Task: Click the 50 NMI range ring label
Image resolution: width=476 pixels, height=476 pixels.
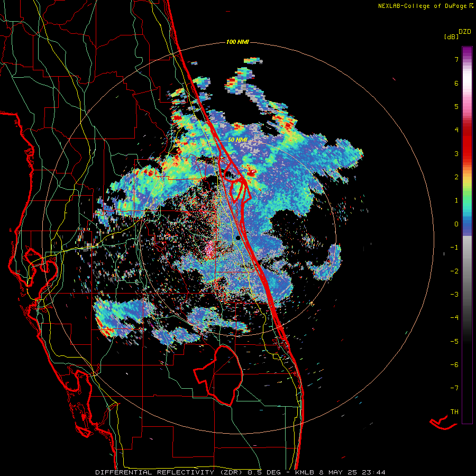Action: click(237, 140)
